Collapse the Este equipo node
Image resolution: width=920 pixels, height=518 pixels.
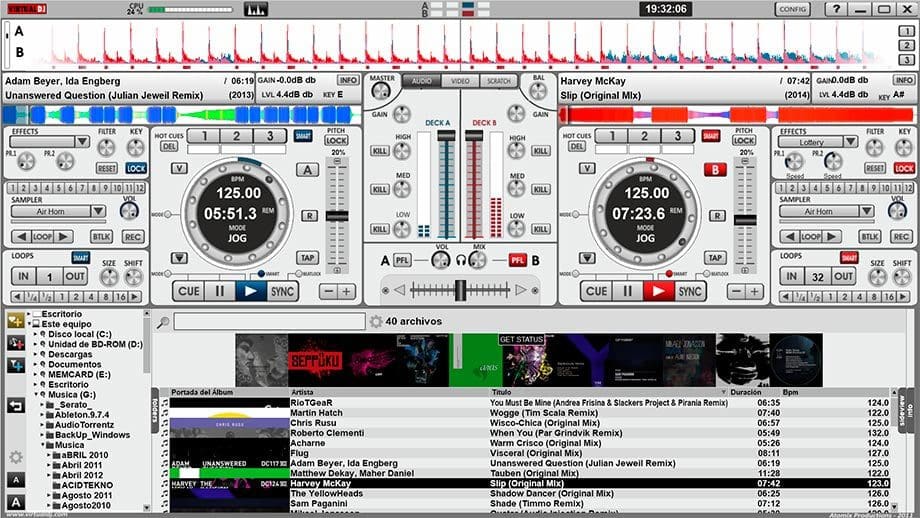pyautogui.click(x=29, y=324)
